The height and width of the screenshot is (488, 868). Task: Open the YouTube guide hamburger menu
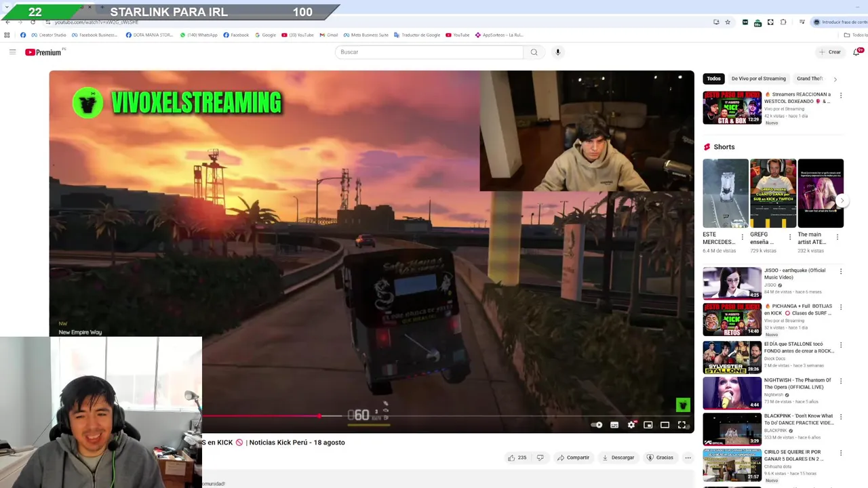tap(12, 52)
